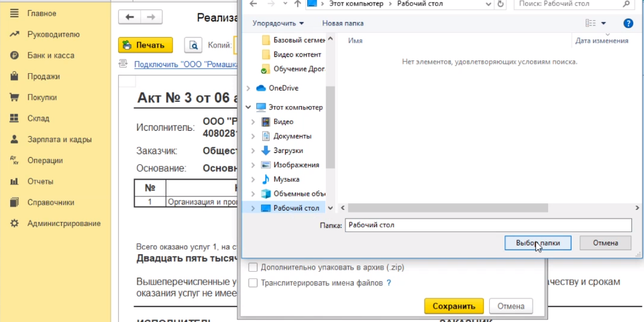Viewport: 644px width, 322px height.
Task: Open the Отчеты section
Action: [x=40, y=181]
